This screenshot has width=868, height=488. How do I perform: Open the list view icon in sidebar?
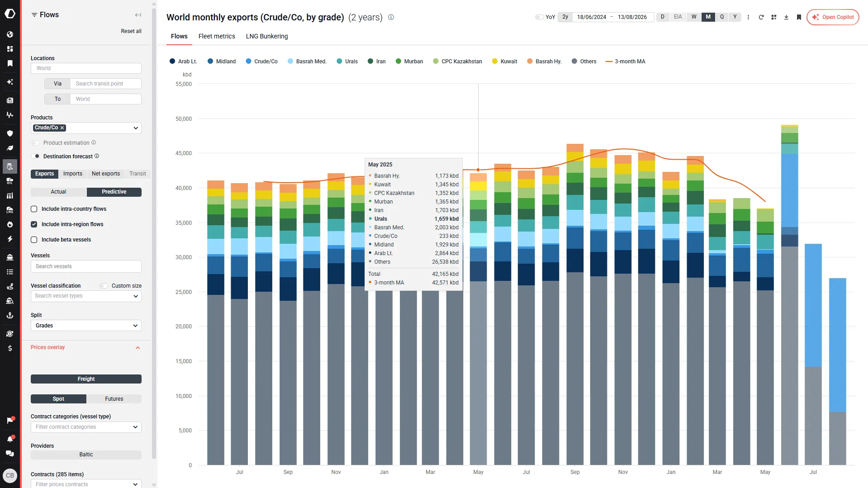10,272
